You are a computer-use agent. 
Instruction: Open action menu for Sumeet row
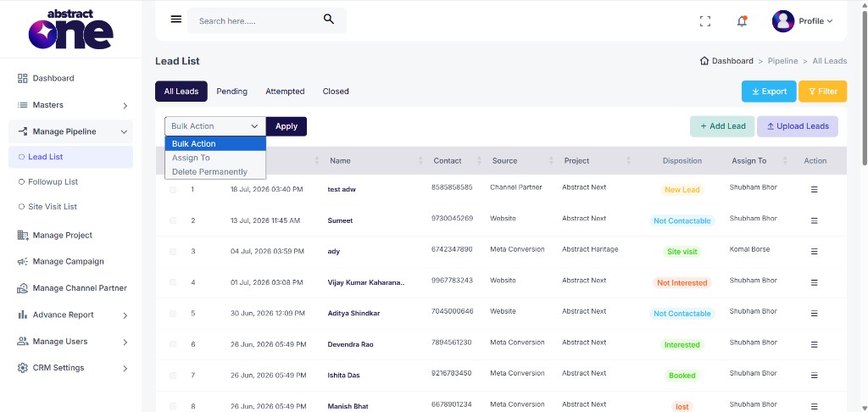[815, 220]
